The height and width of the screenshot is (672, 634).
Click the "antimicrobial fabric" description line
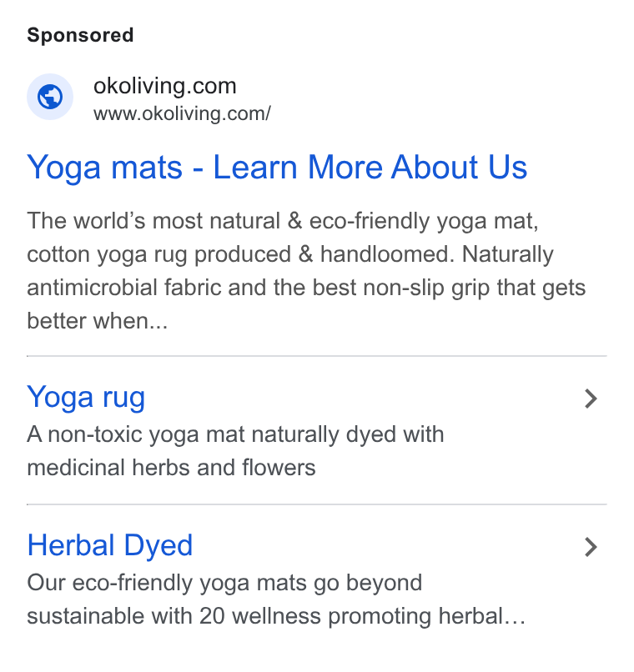tap(306, 288)
